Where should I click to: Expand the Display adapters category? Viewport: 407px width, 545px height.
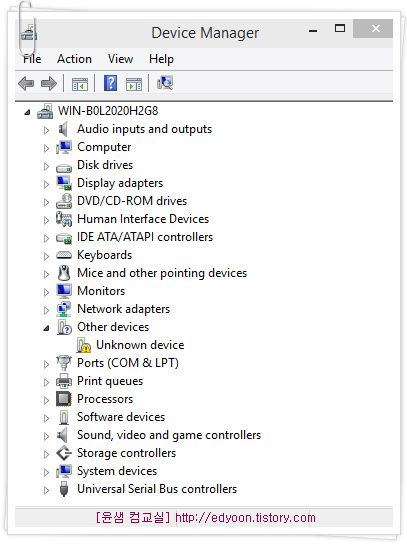pos(46,185)
